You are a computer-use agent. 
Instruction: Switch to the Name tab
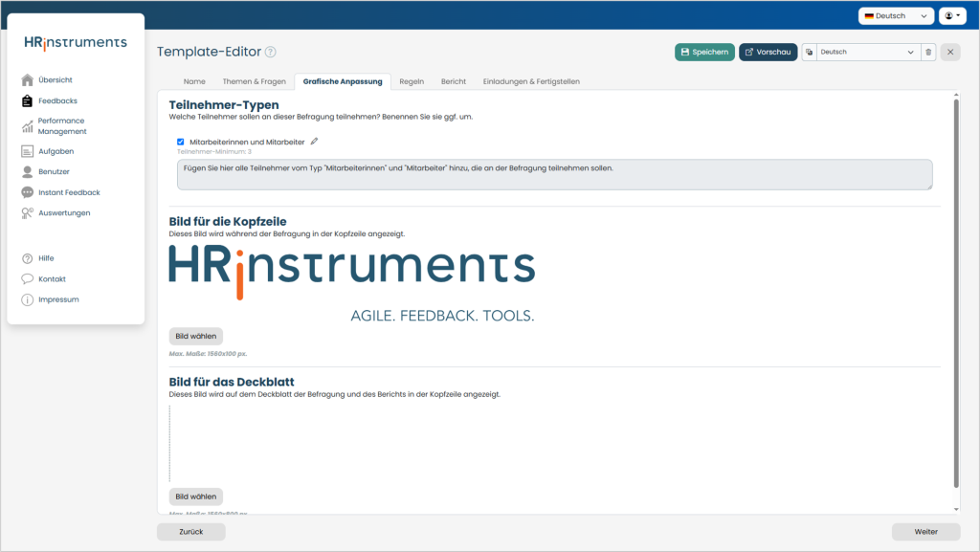(x=194, y=81)
